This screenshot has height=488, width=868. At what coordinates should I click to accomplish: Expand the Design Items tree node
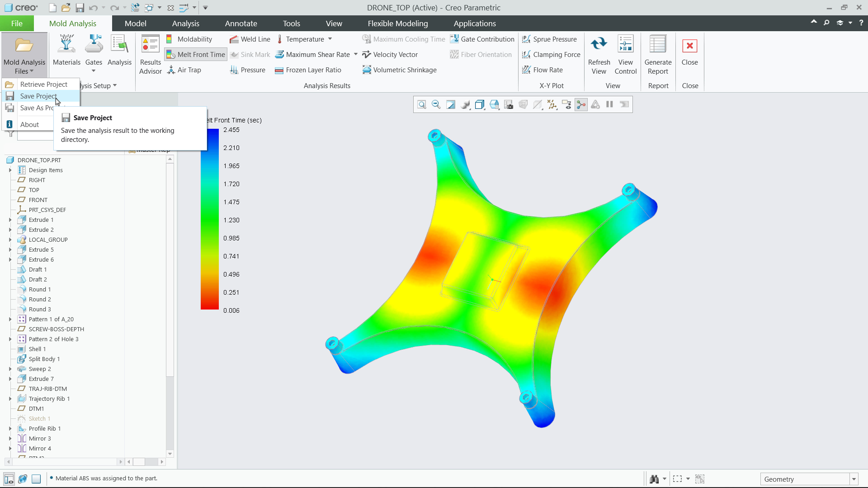tap(10, 170)
